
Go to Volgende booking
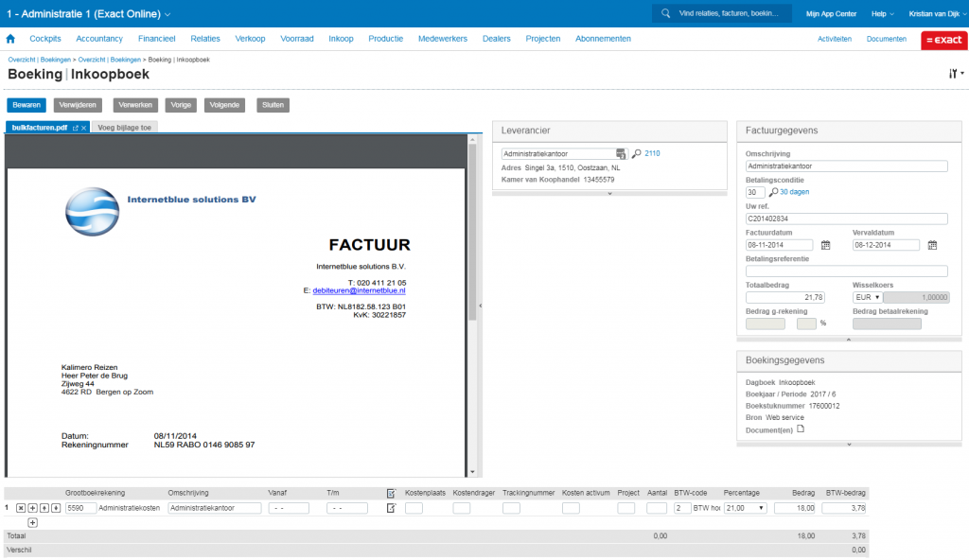click(x=224, y=105)
